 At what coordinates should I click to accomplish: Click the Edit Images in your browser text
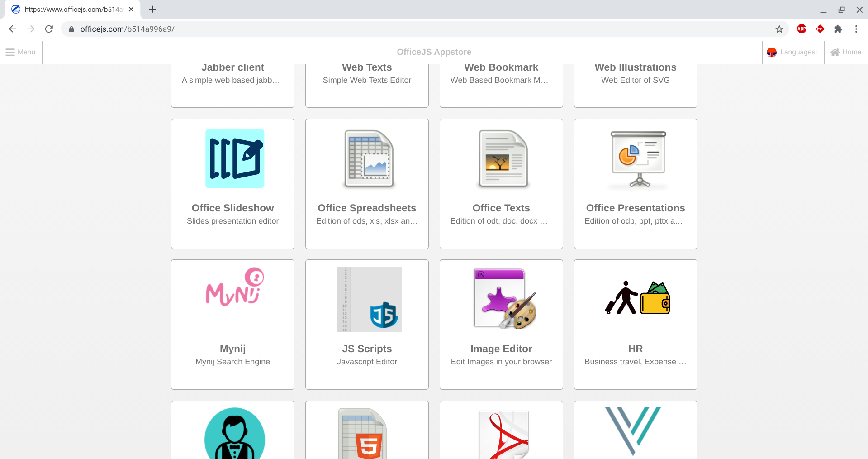501,362
